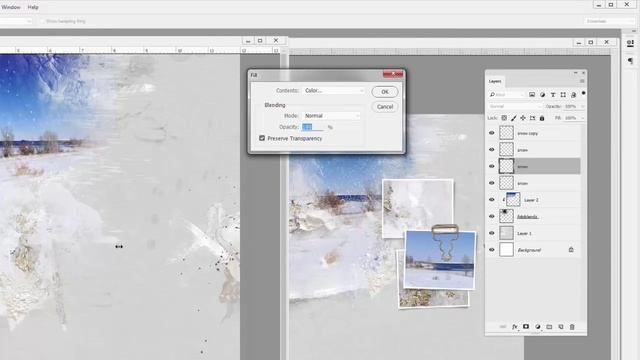Select the Background layer name
The height and width of the screenshot is (360, 640).
tap(529, 250)
